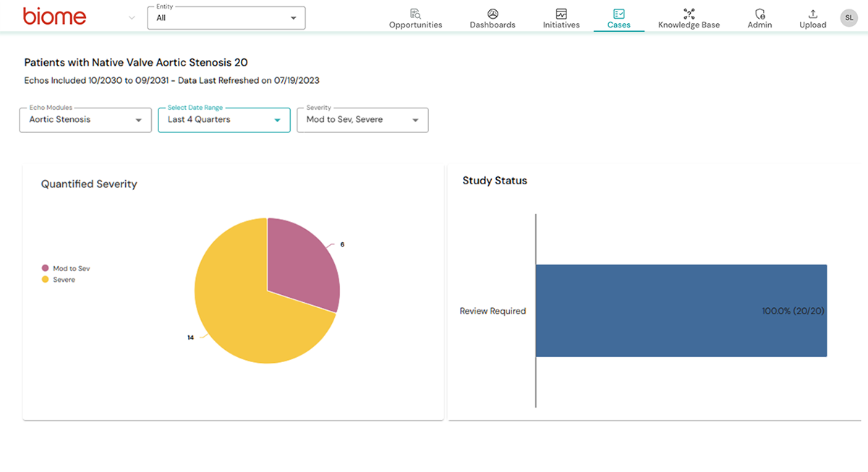This screenshot has width=868, height=472.
Task: Click the Cases icon
Action: [618, 13]
